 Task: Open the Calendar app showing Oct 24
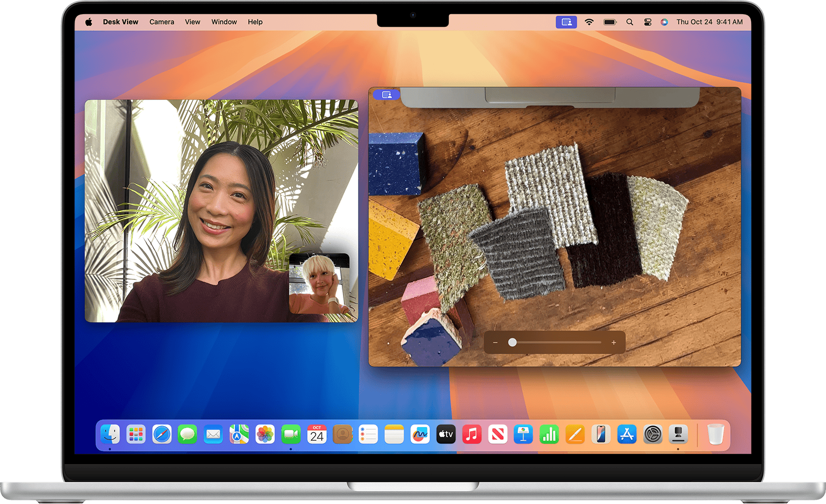tap(317, 434)
